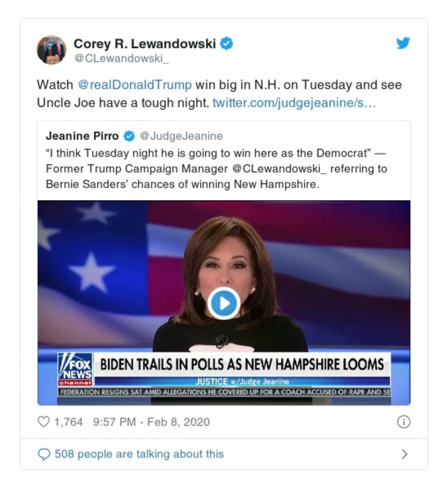
Task: Play the embedded Fox News video
Action: tap(224, 303)
